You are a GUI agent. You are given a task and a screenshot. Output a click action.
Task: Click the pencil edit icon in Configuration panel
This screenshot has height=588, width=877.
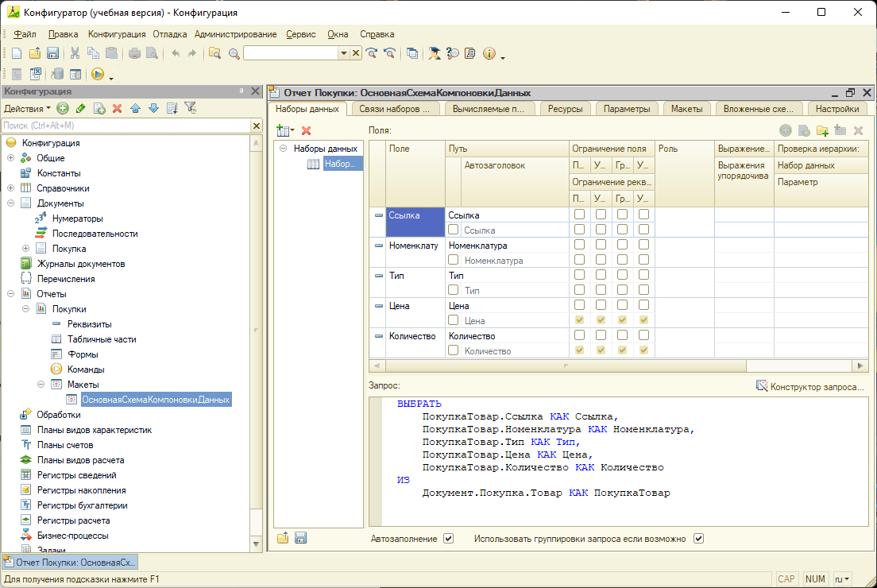pyautogui.click(x=80, y=108)
